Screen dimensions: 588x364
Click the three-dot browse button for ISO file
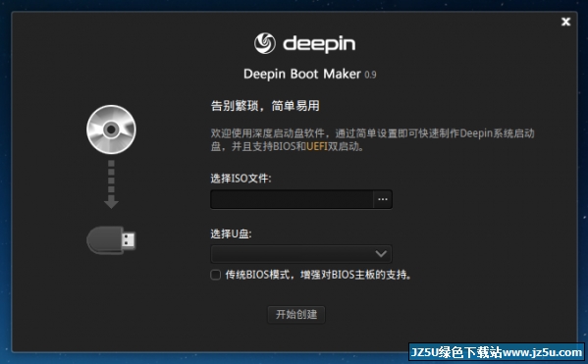point(383,199)
